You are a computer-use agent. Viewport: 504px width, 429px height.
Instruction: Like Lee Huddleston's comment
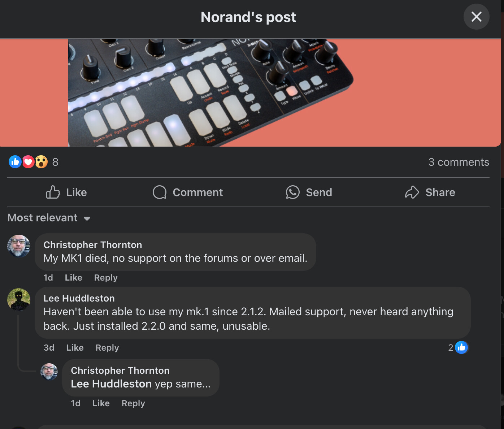click(75, 347)
